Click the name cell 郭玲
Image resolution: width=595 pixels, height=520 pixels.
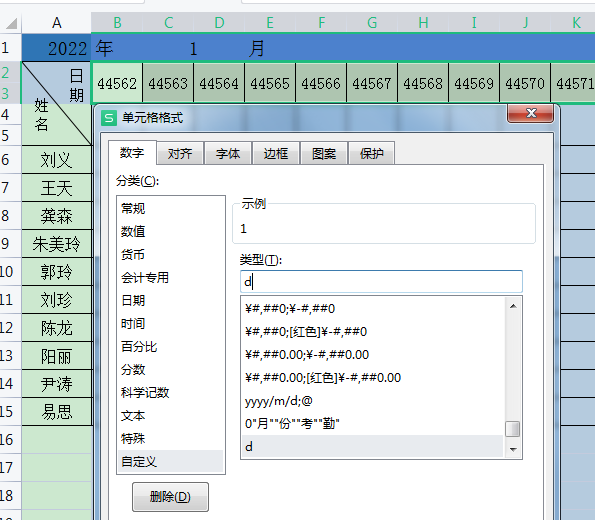click(x=57, y=272)
